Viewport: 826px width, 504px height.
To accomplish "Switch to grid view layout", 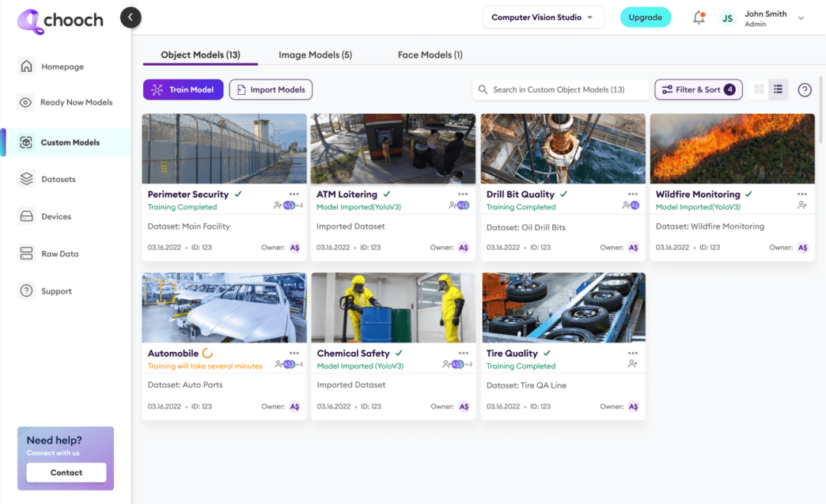I will [759, 90].
